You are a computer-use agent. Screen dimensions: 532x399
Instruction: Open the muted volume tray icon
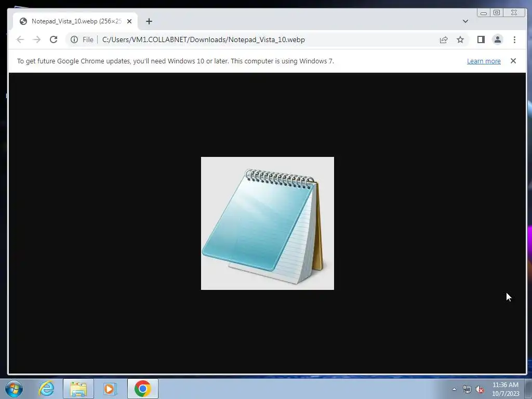(x=479, y=389)
